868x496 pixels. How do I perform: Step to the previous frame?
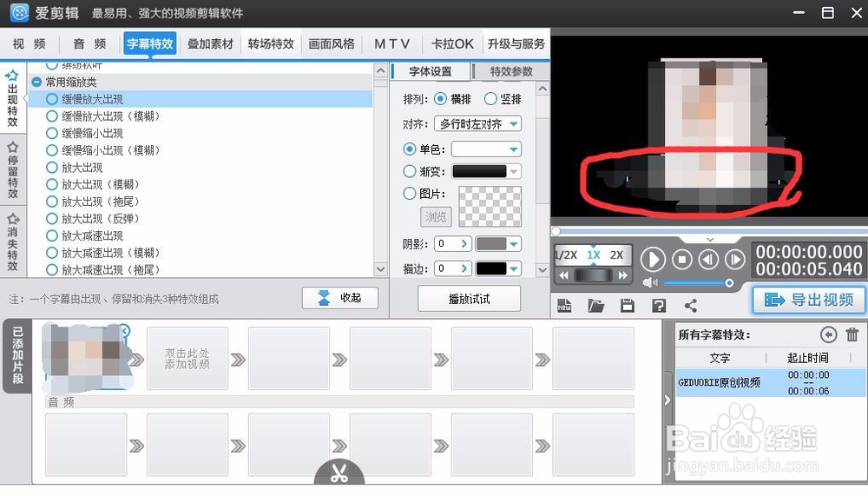[708, 260]
